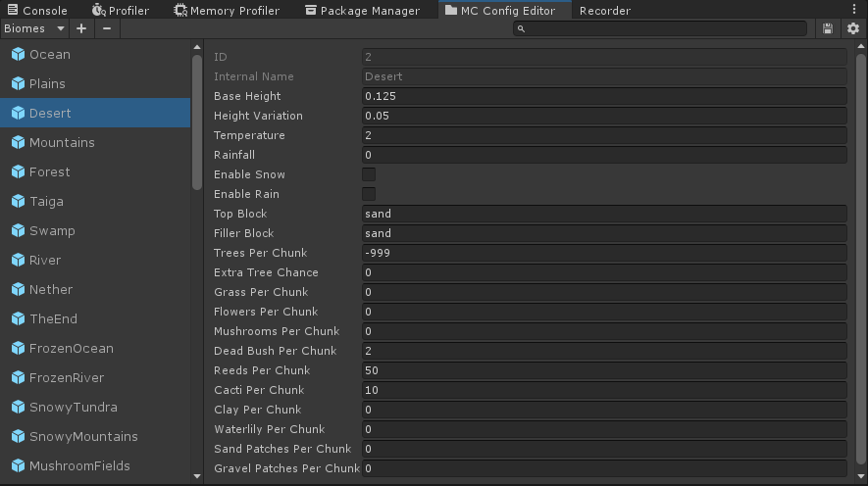868x486 pixels.
Task: Edit the Top Block field
Action: [x=604, y=214]
